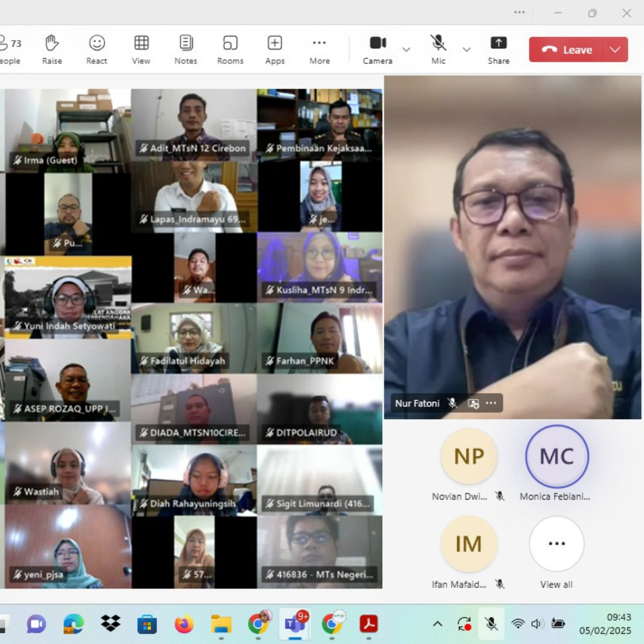Click the Share screen icon
Image resolution: width=644 pixels, height=644 pixels.
click(x=499, y=49)
